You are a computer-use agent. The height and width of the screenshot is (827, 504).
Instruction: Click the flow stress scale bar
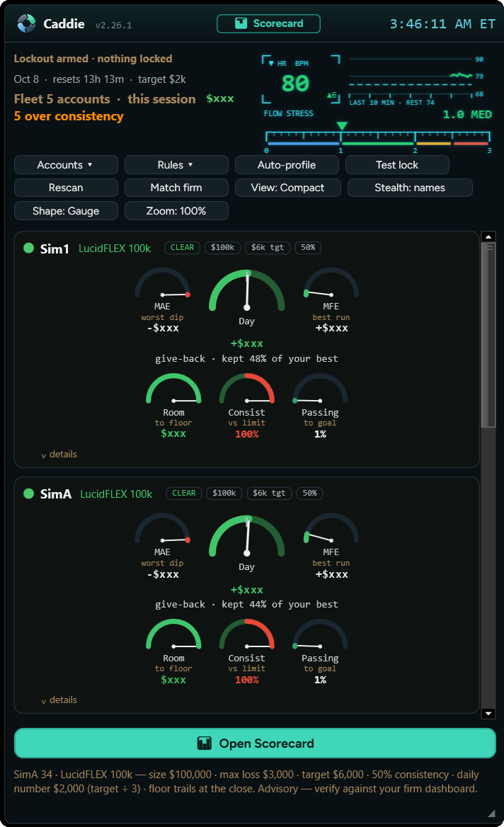tap(378, 138)
